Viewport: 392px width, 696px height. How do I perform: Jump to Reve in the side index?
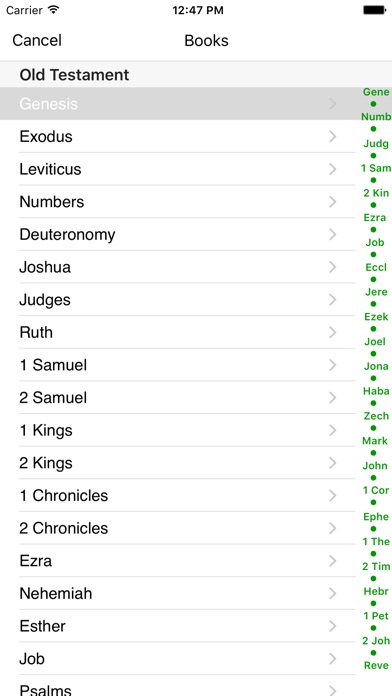click(x=376, y=665)
